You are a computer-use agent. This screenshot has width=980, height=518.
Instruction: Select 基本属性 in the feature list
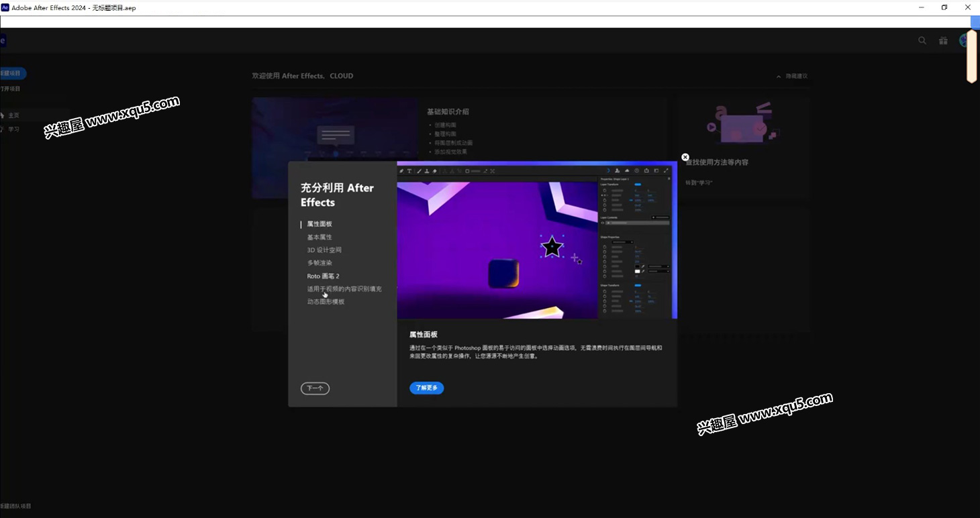(x=320, y=237)
